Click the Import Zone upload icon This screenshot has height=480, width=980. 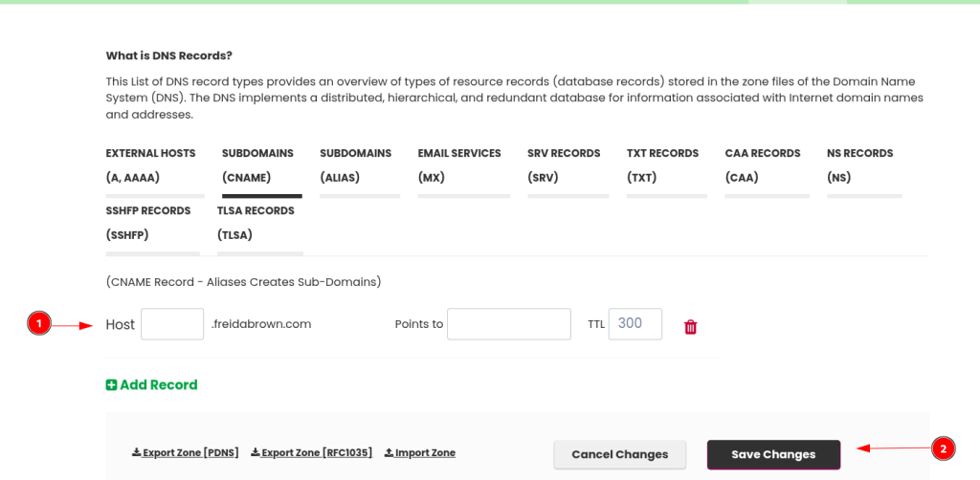[389, 452]
